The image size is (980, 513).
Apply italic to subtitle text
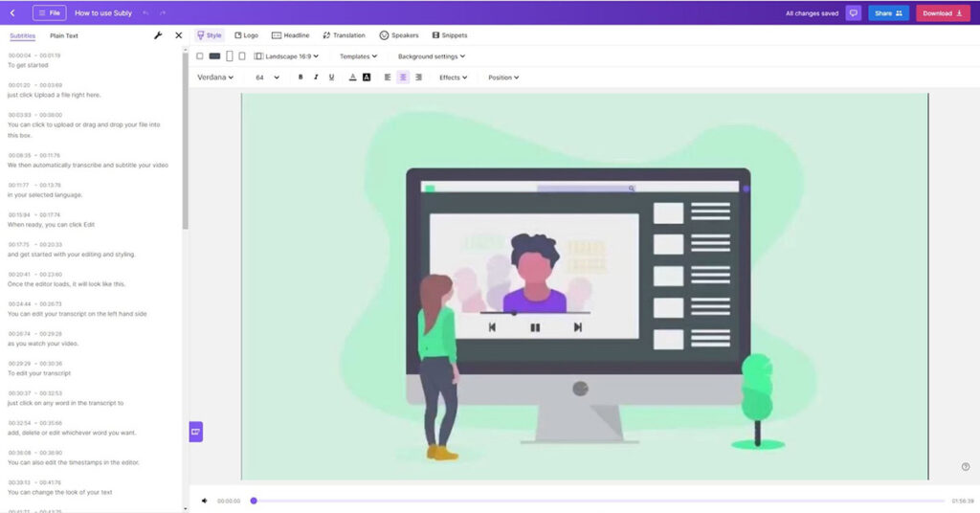coord(316,78)
